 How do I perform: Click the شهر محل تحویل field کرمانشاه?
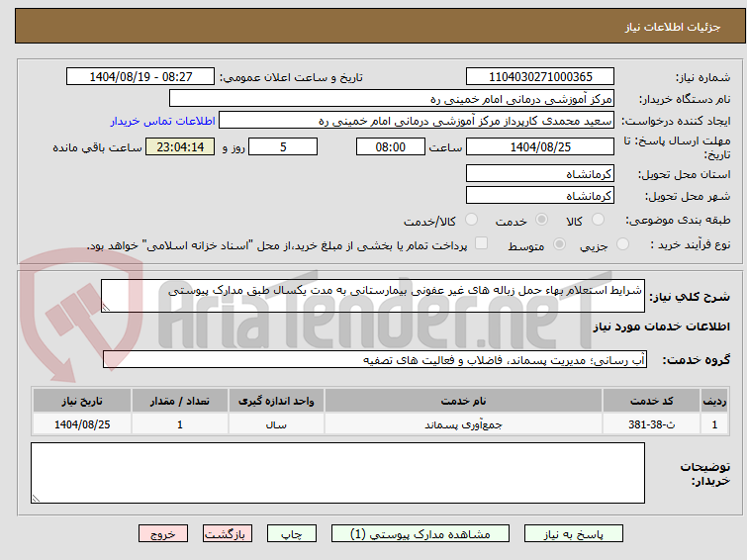pos(540,195)
